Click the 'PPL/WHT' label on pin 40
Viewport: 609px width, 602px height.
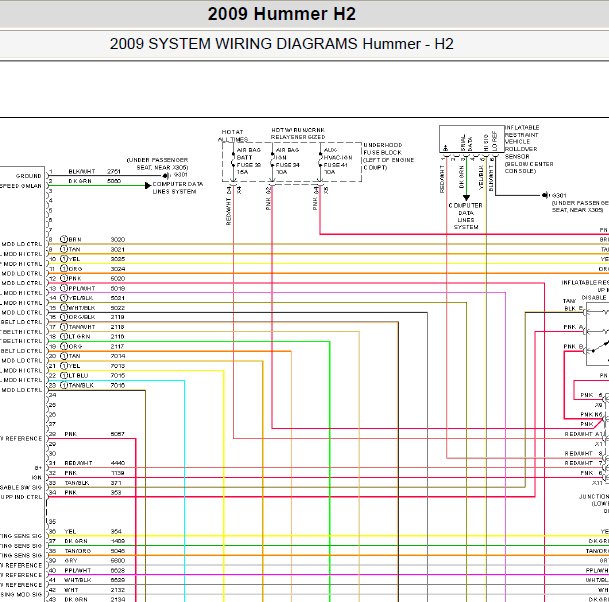pyautogui.click(x=78, y=571)
